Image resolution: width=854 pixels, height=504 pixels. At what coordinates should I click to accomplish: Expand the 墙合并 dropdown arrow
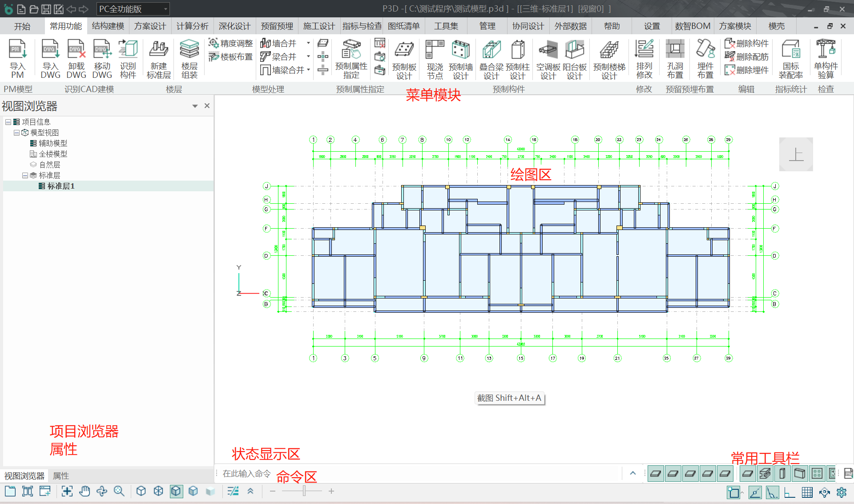point(308,44)
